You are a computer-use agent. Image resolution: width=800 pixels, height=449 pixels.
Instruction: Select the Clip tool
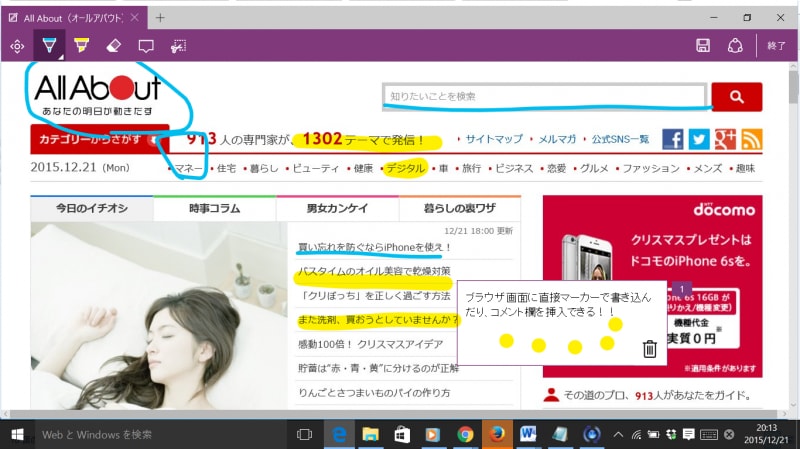pyautogui.click(x=179, y=45)
